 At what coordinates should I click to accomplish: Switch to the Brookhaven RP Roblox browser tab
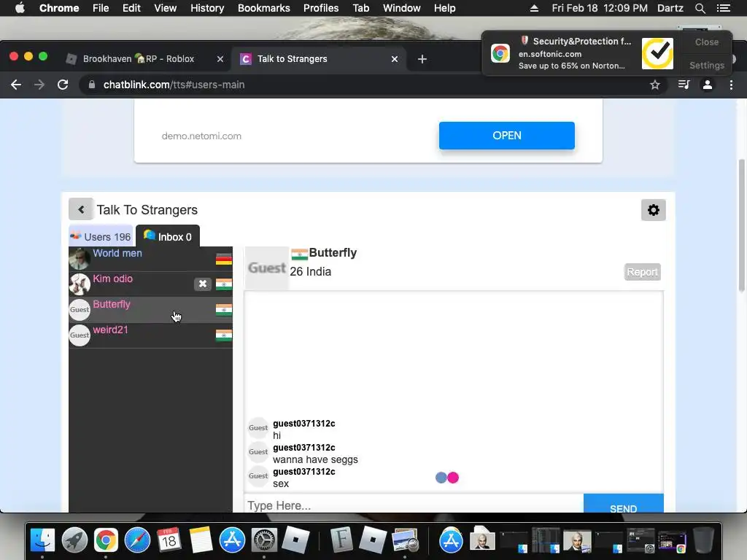tap(138, 59)
